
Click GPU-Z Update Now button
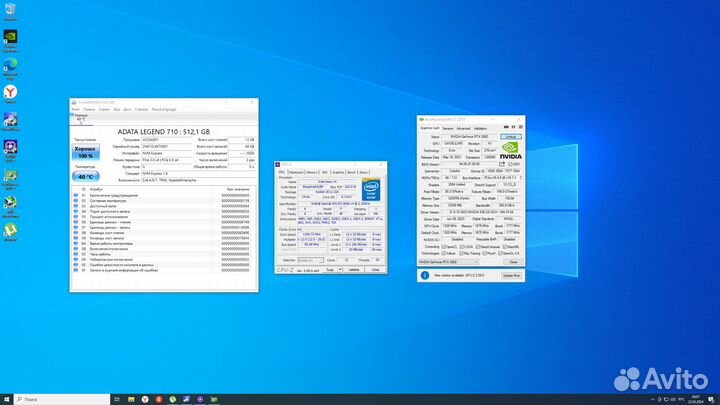click(x=511, y=276)
